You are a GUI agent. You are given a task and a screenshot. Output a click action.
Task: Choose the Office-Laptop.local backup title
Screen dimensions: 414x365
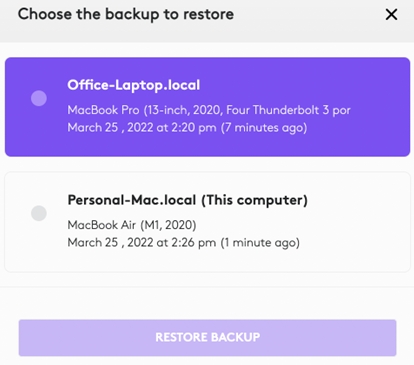[x=134, y=85]
